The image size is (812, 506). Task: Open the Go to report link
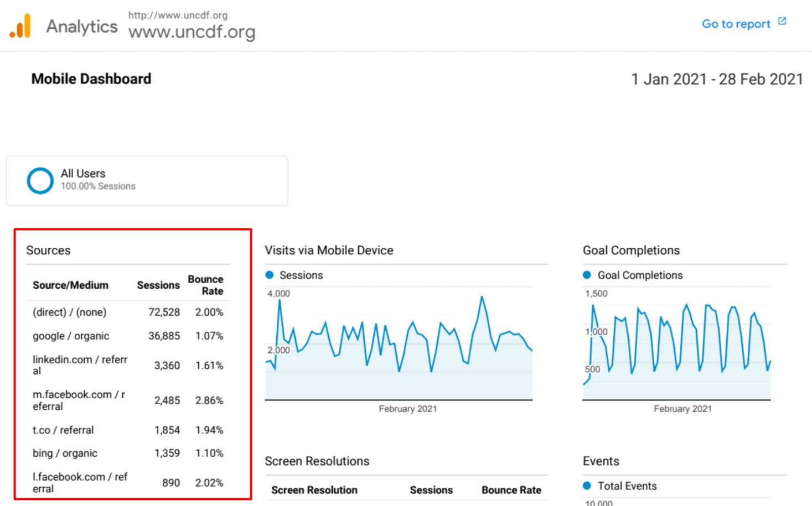pyautogui.click(x=736, y=24)
